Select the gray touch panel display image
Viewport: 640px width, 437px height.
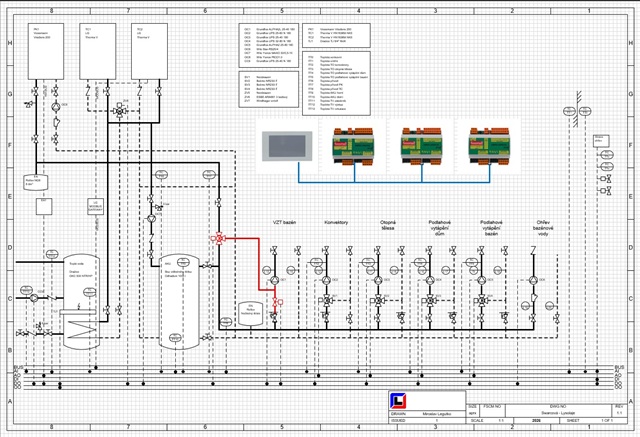coord(287,146)
